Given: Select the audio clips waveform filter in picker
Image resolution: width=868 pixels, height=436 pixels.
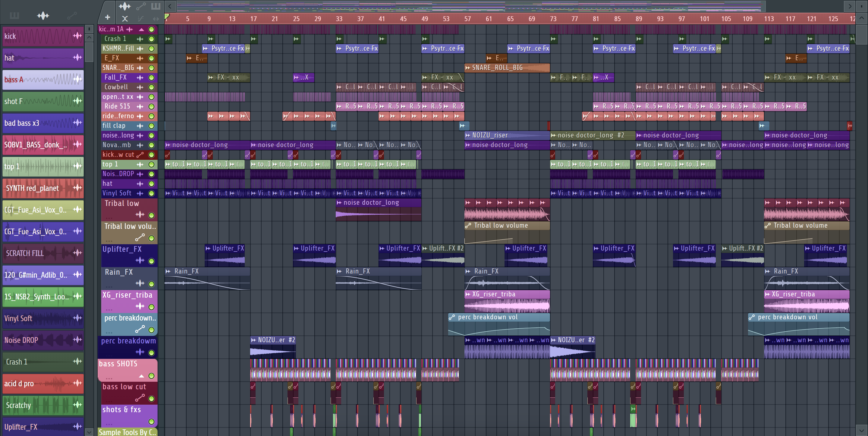Looking at the screenshot, I should click(x=43, y=15).
